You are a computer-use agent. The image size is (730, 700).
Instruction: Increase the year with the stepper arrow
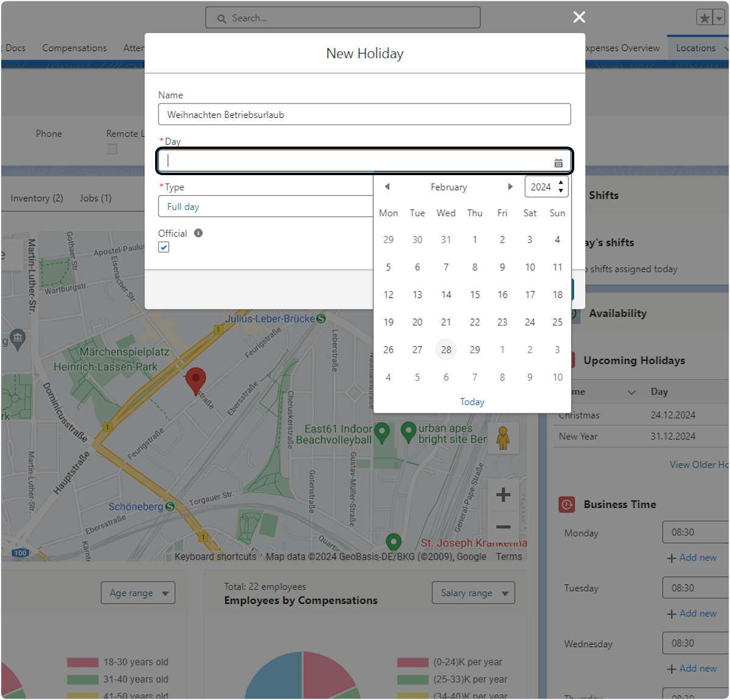click(x=561, y=182)
